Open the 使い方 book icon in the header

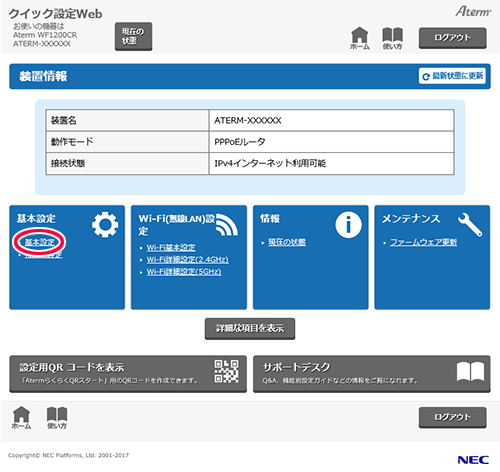point(392,38)
